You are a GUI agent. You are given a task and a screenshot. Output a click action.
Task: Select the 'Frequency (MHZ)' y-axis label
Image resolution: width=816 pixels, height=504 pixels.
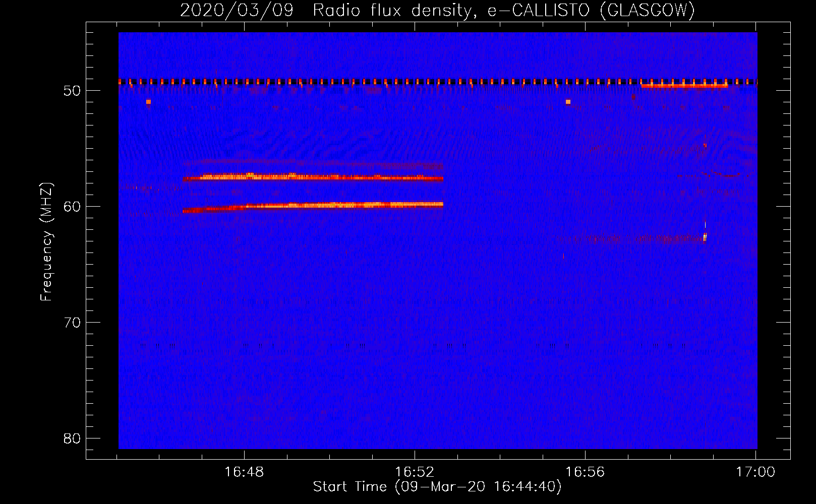point(46,241)
